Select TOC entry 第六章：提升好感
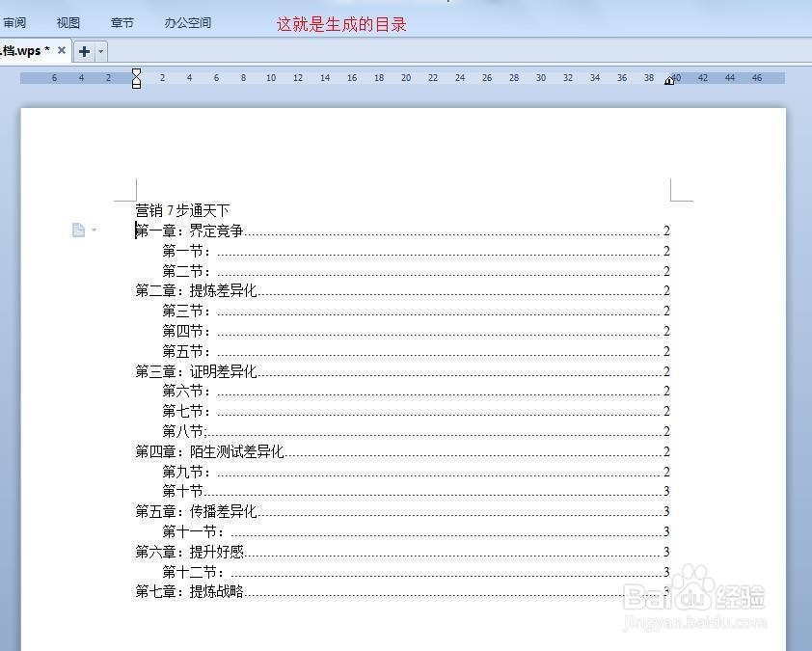812x651 pixels. (x=402, y=552)
